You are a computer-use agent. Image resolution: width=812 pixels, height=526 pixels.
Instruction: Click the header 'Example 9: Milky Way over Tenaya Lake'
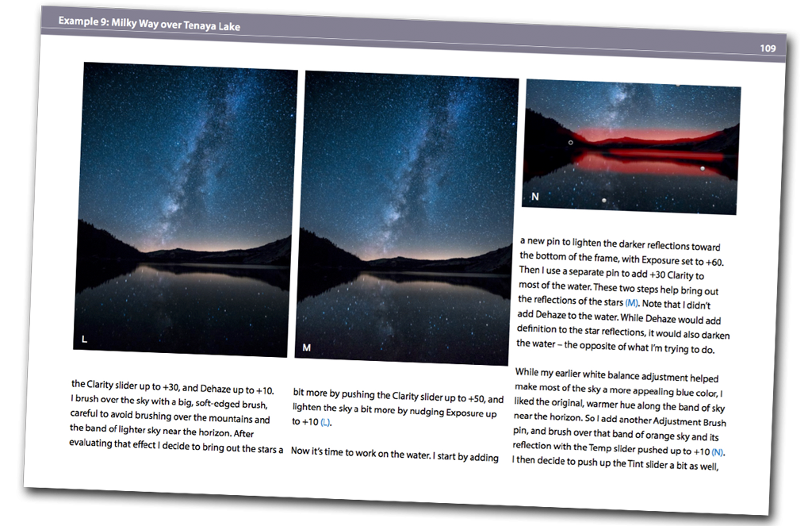pos(149,23)
